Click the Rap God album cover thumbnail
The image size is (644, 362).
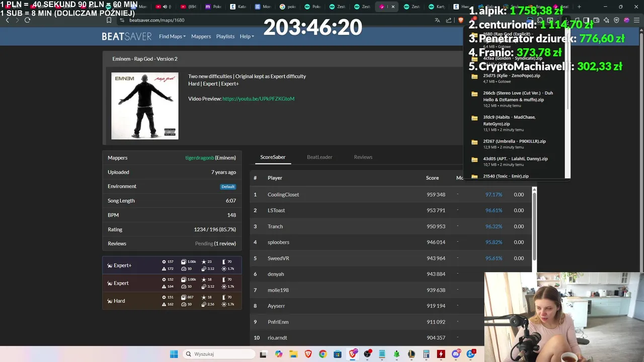coord(145,106)
